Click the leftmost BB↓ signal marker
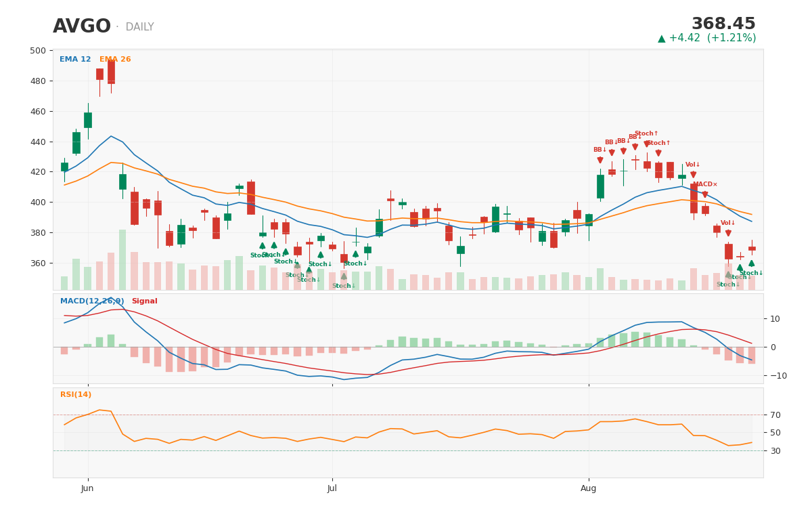This screenshot has height=508, width=812. click(600, 150)
